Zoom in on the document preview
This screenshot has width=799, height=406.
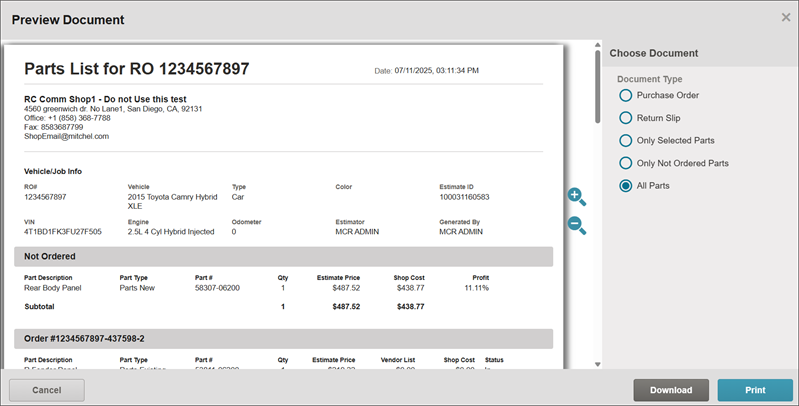(576, 197)
